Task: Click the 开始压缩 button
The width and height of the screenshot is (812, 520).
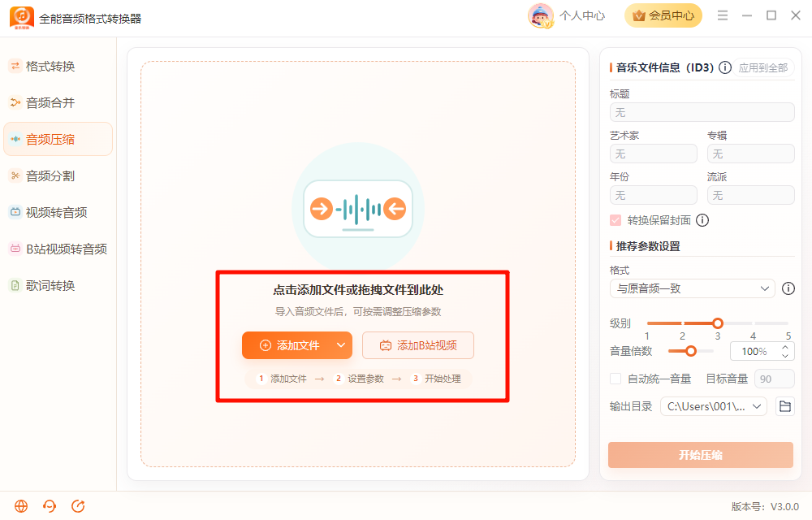Action: click(x=701, y=455)
